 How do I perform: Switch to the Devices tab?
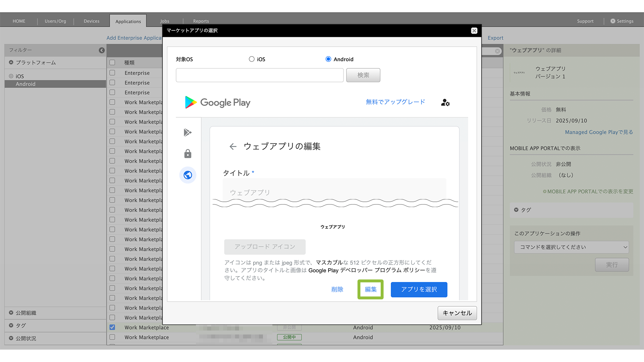pyautogui.click(x=91, y=21)
